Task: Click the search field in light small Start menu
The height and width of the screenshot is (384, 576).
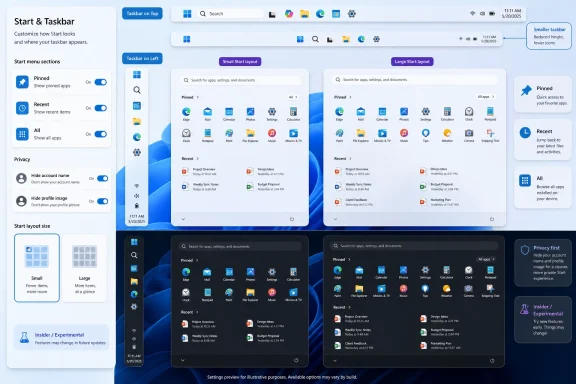Action: click(241, 80)
